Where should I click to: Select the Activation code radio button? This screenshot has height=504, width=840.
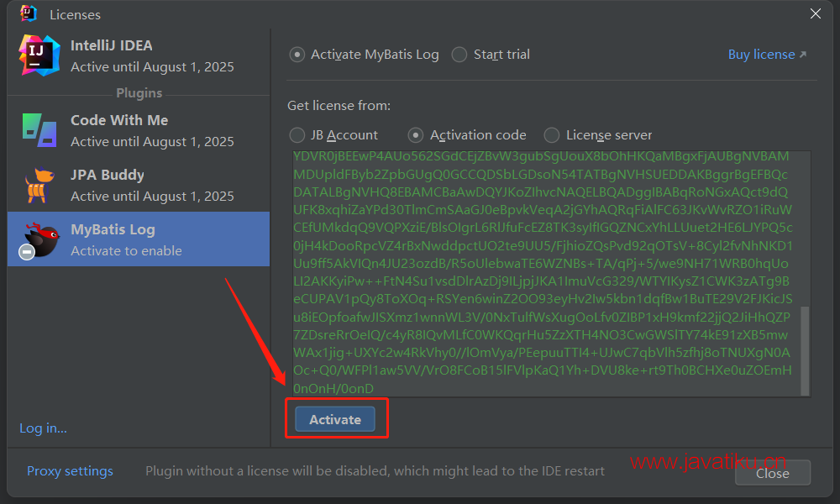[x=416, y=135]
